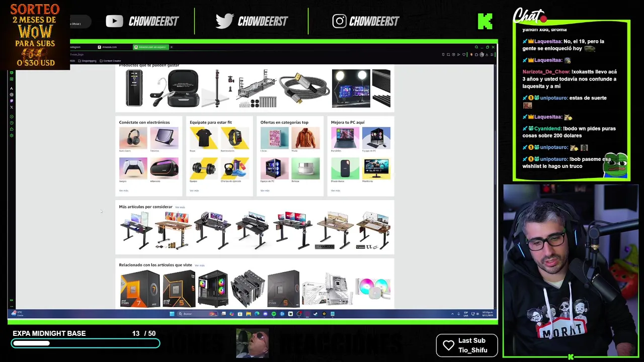Open the Windows Start button
This screenshot has height=362, width=644.
[172, 314]
